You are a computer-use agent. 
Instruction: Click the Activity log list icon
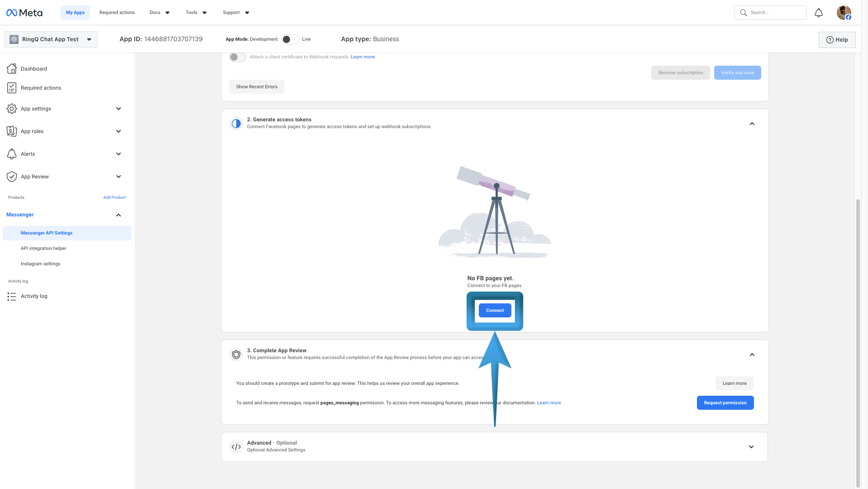(x=12, y=297)
